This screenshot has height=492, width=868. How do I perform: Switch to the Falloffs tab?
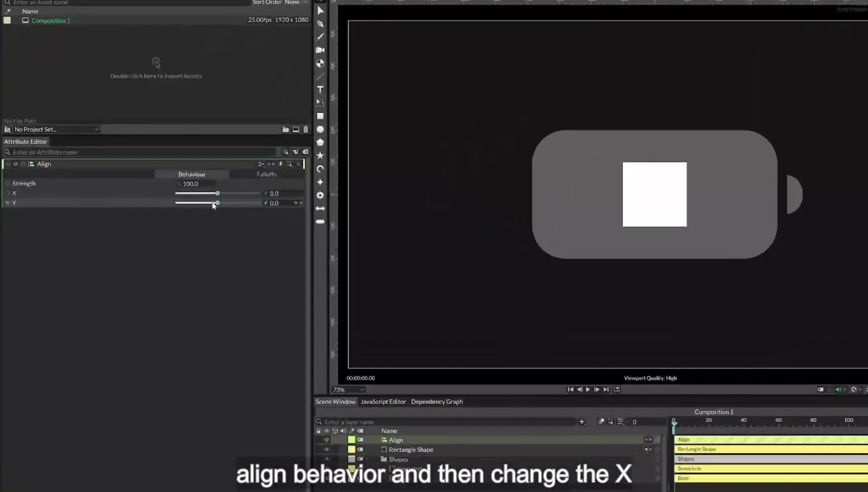[266, 174]
